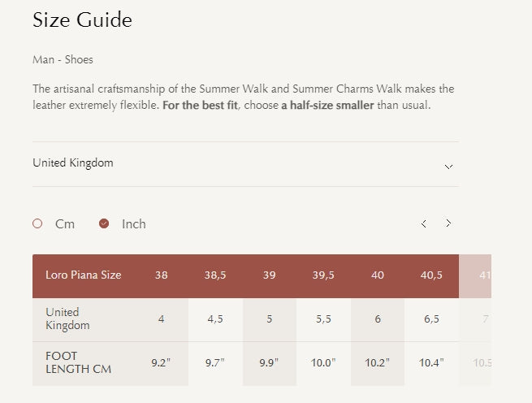Image resolution: width=532 pixels, height=403 pixels.
Task: Click the FOOT LENGTH CM row label
Action: tap(78, 363)
